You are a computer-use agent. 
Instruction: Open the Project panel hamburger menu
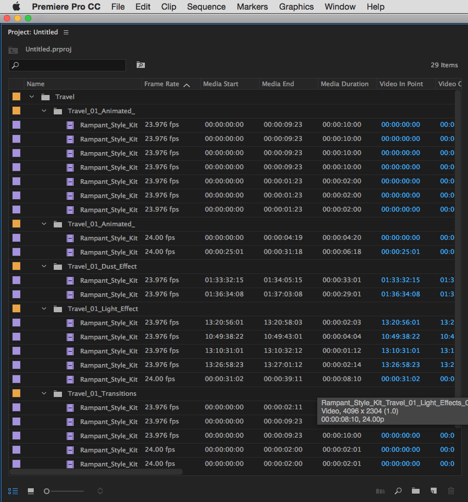point(66,32)
